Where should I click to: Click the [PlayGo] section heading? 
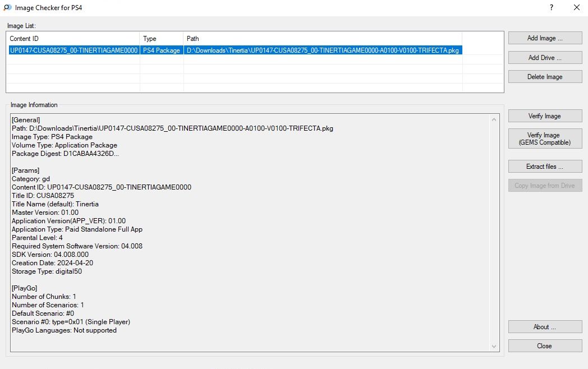(x=24, y=288)
